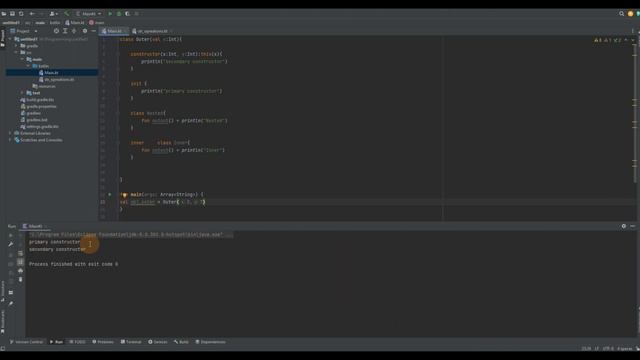
Task: Click the wrench icon in the Run panel
Action: tap(11, 244)
